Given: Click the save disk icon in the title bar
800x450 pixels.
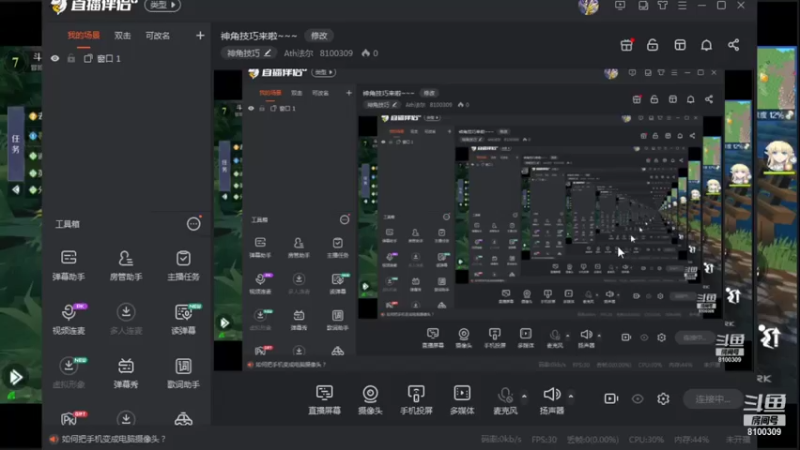Looking at the screenshot, I should (643, 6).
